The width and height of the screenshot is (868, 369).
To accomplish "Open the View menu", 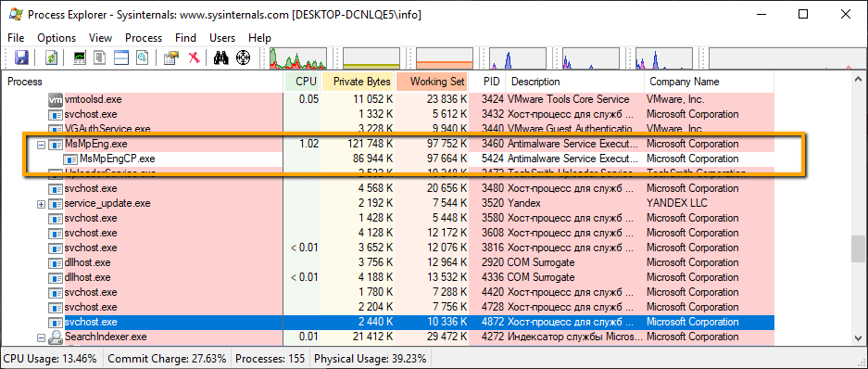I will click(x=100, y=38).
